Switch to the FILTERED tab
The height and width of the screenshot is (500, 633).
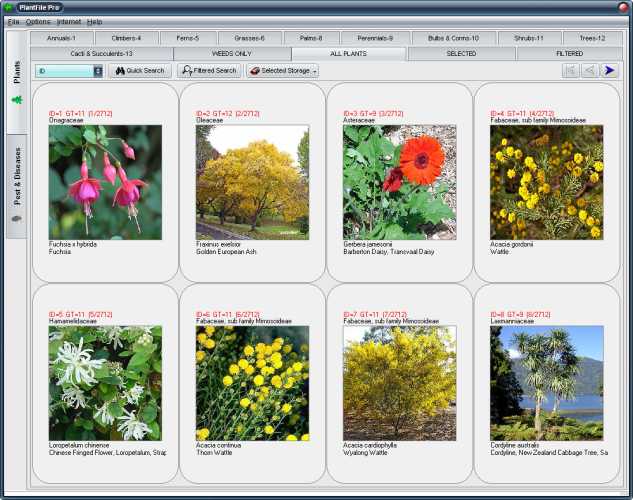pyautogui.click(x=569, y=53)
